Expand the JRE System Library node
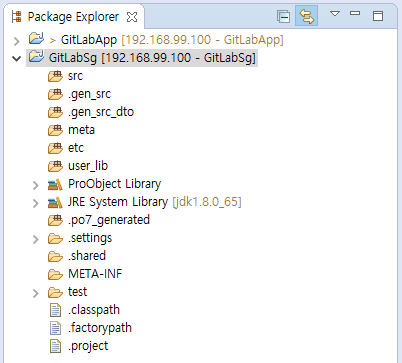Image resolution: width=402 pixels, height=363 pixels. [x=36, y=203]
